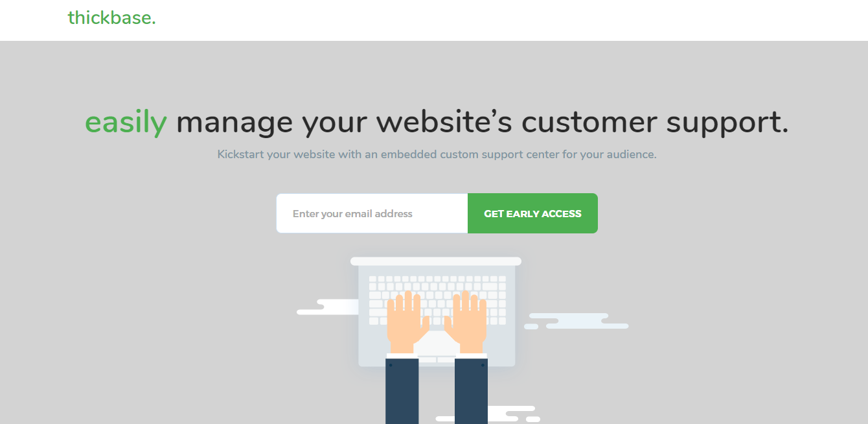Screen dimensions: 868x424
Task: Focus the email address input field
Action: (372, 213)
